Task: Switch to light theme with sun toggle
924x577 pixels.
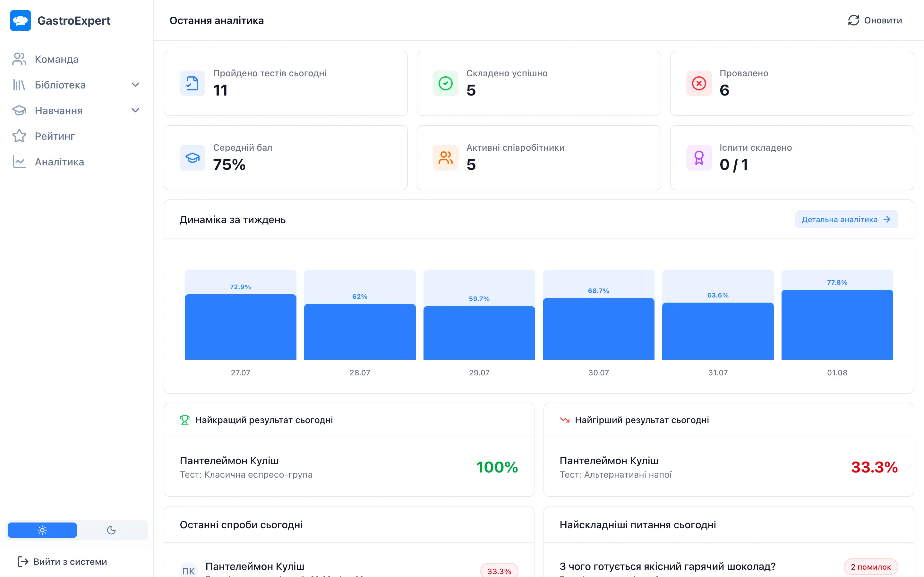Action: click(42, 530)
